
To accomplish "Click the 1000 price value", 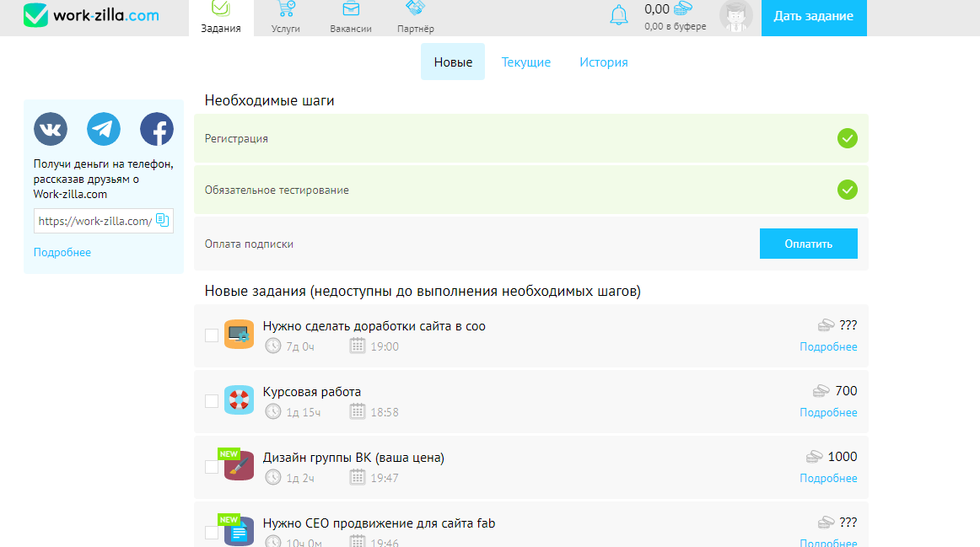I will click(x=843, y=457).
